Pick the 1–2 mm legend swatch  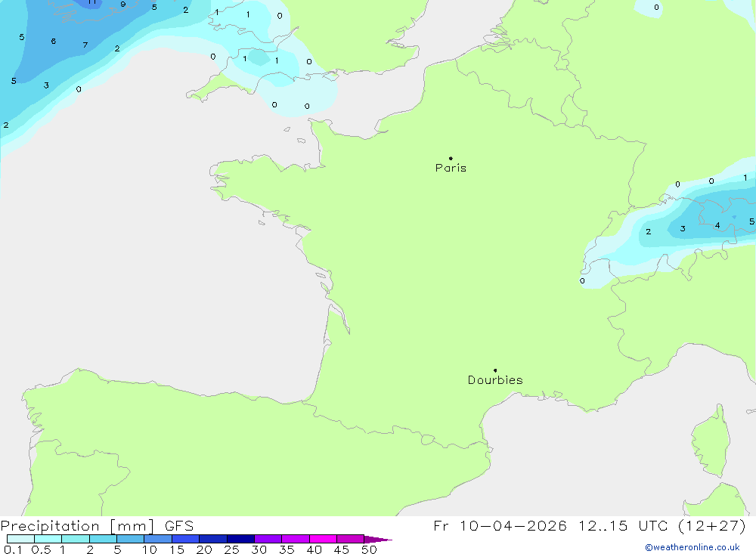coord(76,539)
